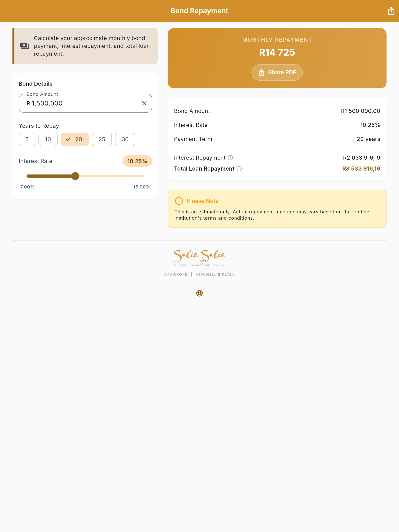Open the website globe icon
This screenshot has height=532, width=399.
pos(199,293)
